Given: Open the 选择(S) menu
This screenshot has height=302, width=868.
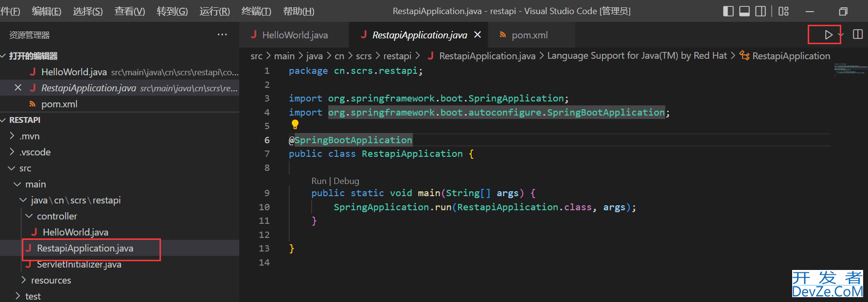Looking at the screenshot, I should coord(88,11).
